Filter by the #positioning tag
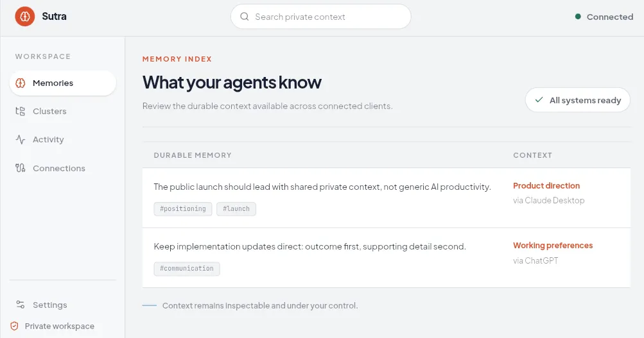Viewport: 644px width, 338px height. click(183, 209)
